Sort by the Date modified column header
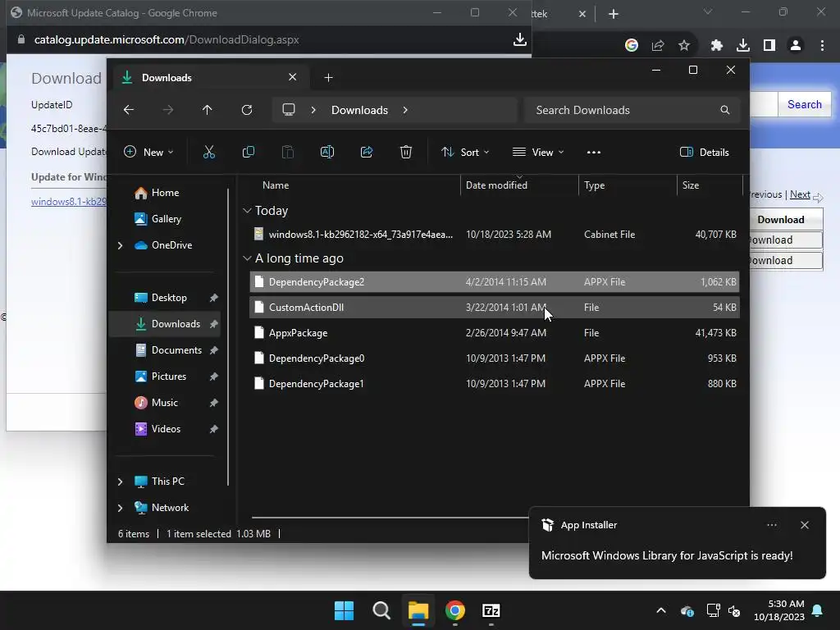 [496, 185]
